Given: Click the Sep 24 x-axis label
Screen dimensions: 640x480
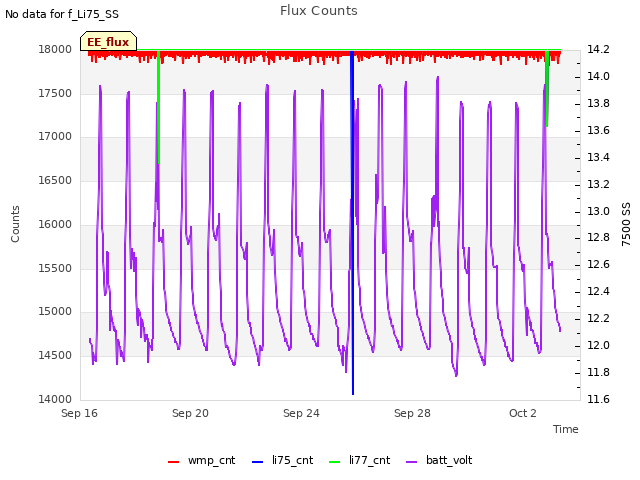Looking at the screenshot, I should (301, 413).
